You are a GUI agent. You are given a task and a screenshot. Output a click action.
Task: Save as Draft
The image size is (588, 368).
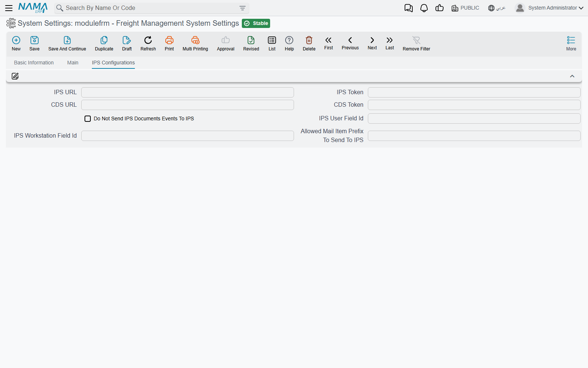point(127,43)
